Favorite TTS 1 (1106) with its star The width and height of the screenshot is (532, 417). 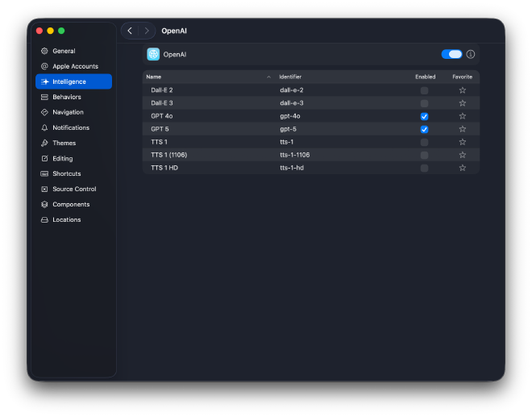[x=463, y=155]
